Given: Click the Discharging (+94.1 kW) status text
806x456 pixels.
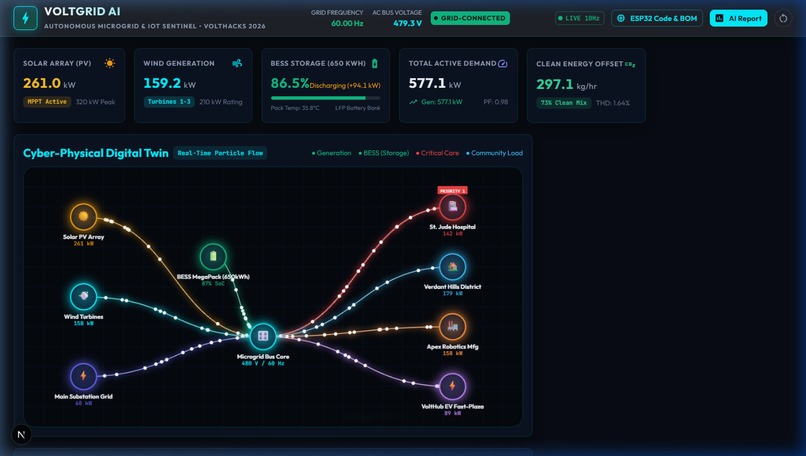Looking at the screenshot, I should tap(345, 86).
